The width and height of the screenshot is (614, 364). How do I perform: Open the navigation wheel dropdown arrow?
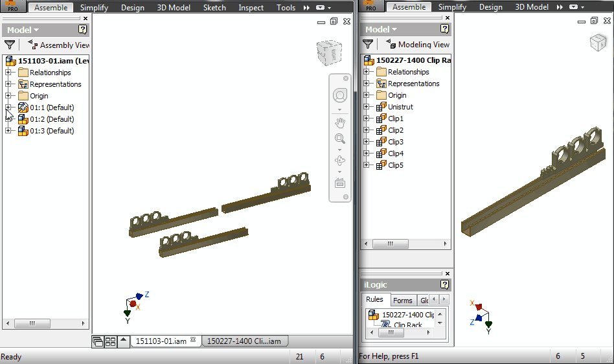pos(339,109)
